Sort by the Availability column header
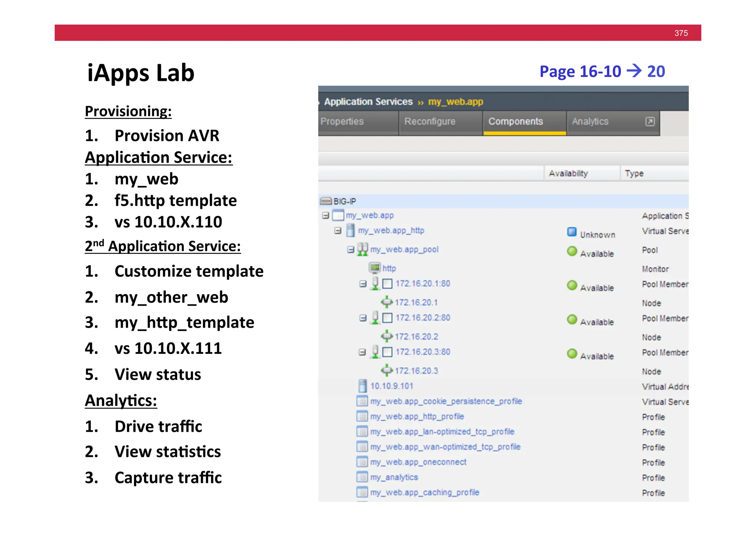Viewport: 756px width, 534px height. tap(582, 173)
